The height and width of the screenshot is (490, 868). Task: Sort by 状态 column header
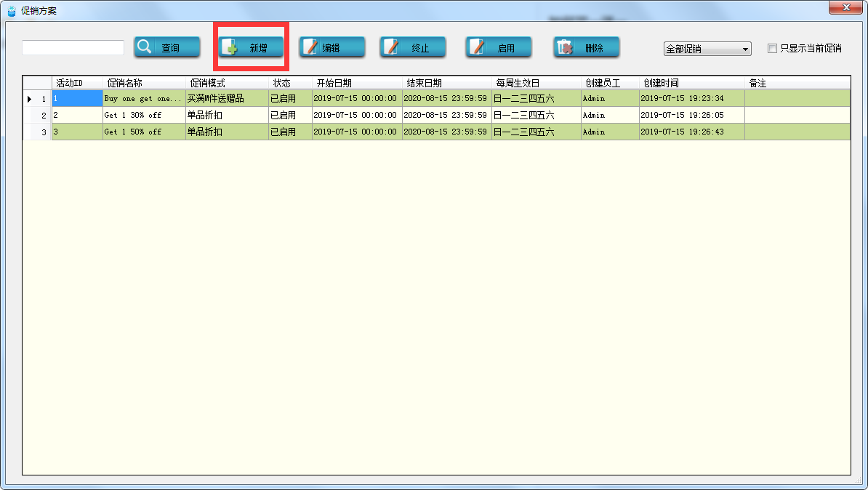tap(290, 83)
